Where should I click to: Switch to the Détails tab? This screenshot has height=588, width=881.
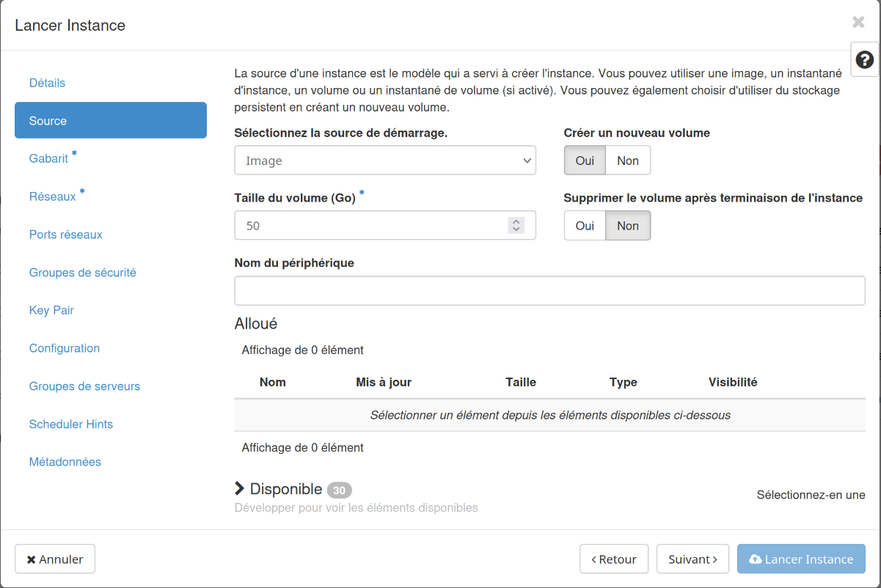click(47, 83)
